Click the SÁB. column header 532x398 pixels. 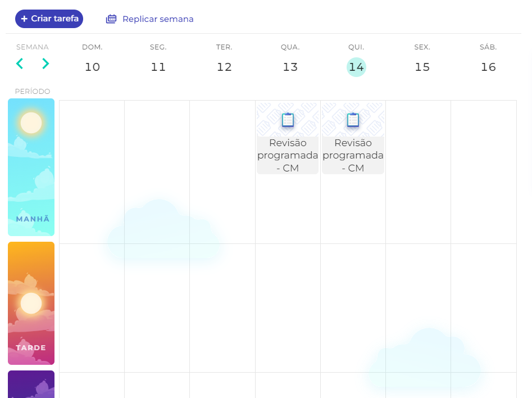pyautogui.click(x=488, y=47)
